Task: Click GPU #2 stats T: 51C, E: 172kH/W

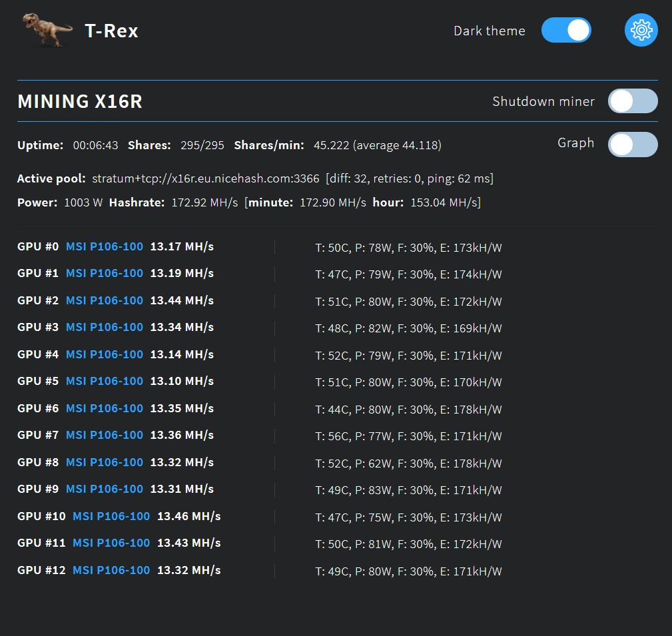Action: 408,302
